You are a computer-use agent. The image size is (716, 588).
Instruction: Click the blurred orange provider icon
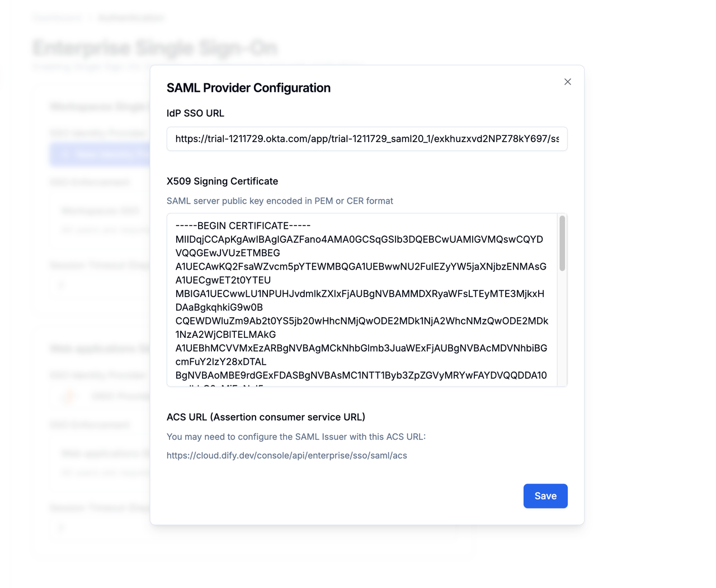69,397
